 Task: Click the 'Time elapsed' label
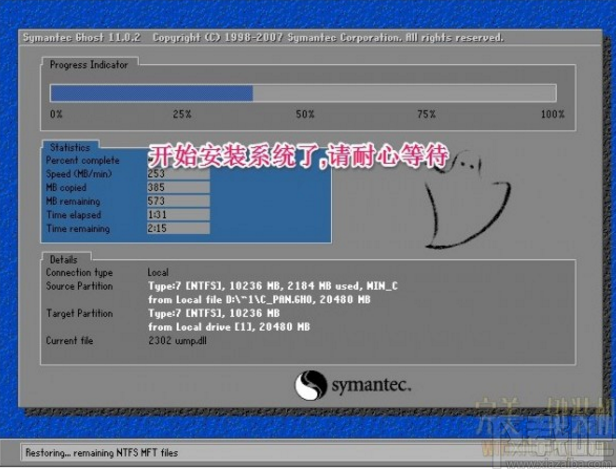click(x=74, y=215)
